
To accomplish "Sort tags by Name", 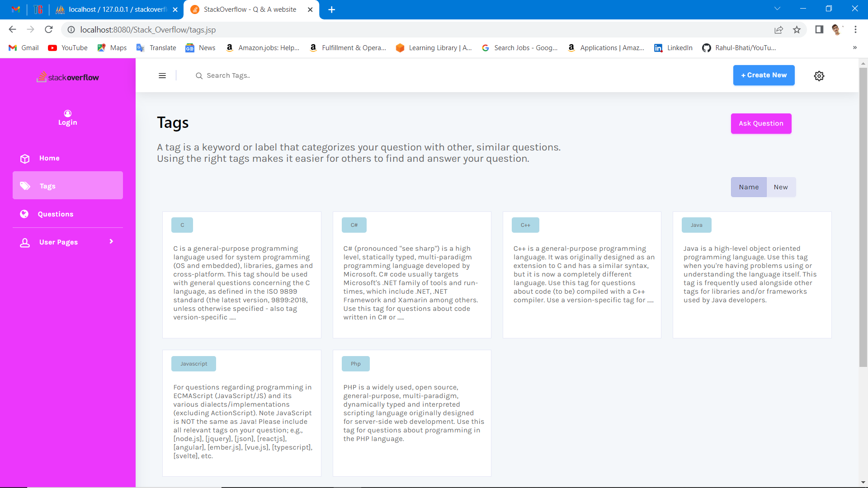I will pos(749,187).
